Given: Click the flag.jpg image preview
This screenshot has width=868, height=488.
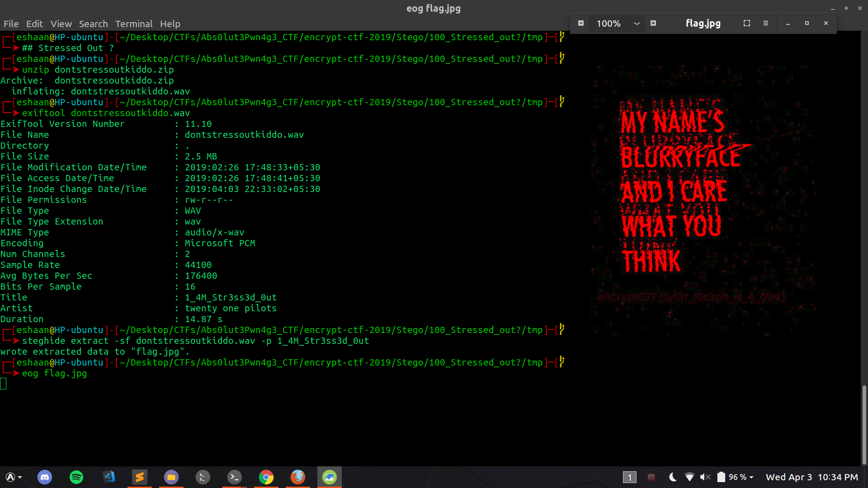Looking at the screenshot, I should 703,199.
